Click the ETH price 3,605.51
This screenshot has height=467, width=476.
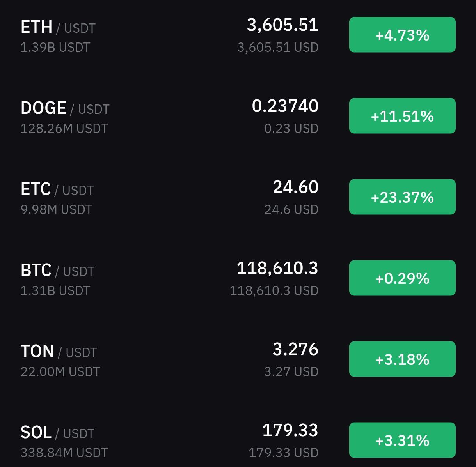283,25
